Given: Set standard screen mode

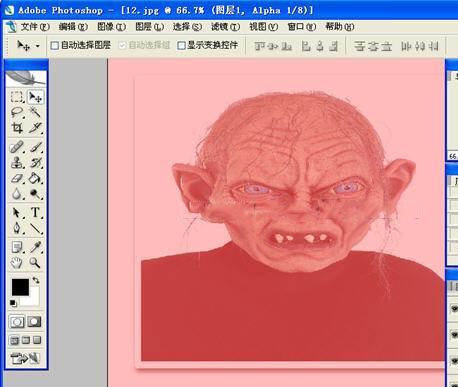Looking at the screenshot, I should pos(15,340).
